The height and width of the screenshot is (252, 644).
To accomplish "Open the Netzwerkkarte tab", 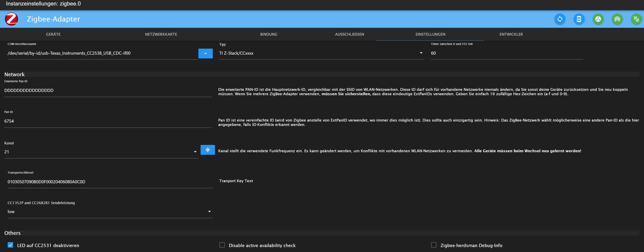I will point(161,34).
